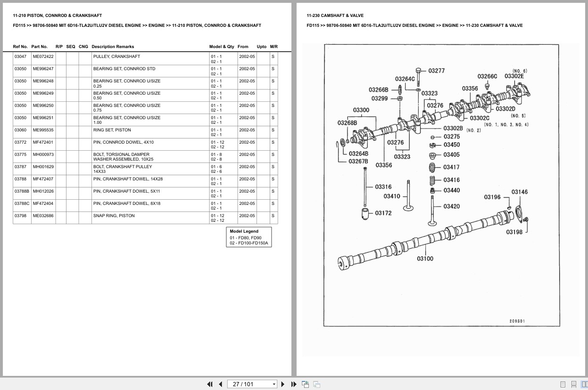Go to the first page
The image size is (588, 390).
pyautogui.click(x=210, y=384)
